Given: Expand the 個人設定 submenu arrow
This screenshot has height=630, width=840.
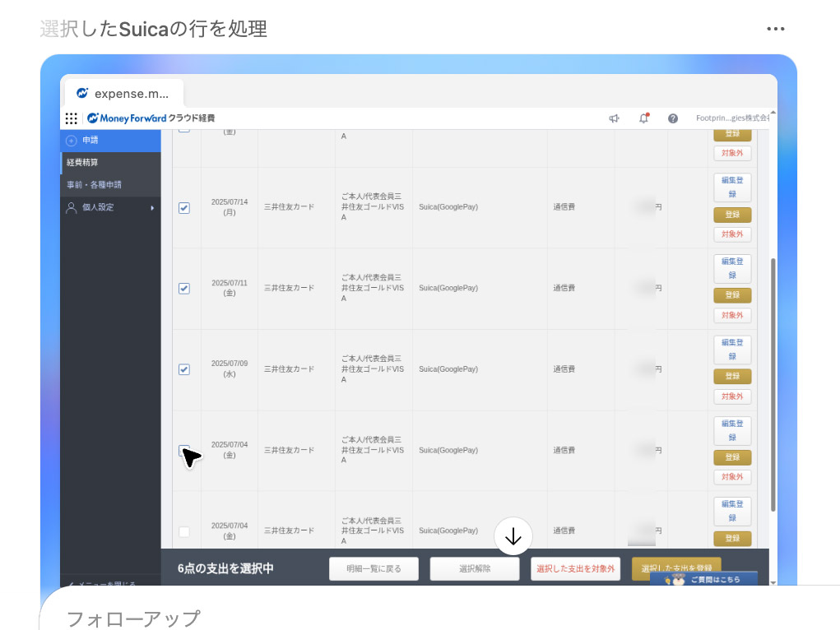Looking at the screenshot, I should 151,207.
